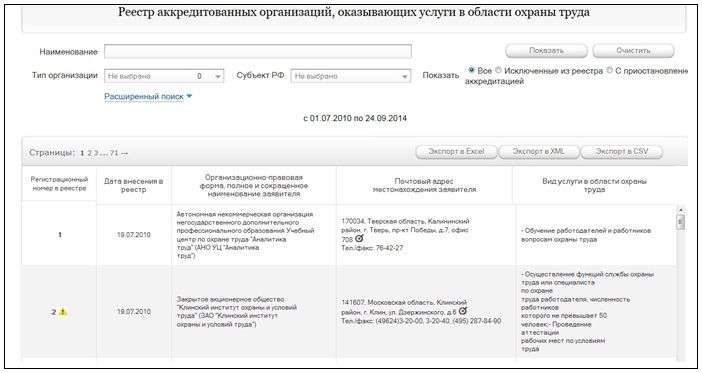Click the "Очистить" button
This screenshot has height=373, width=702.
point(633,51)
